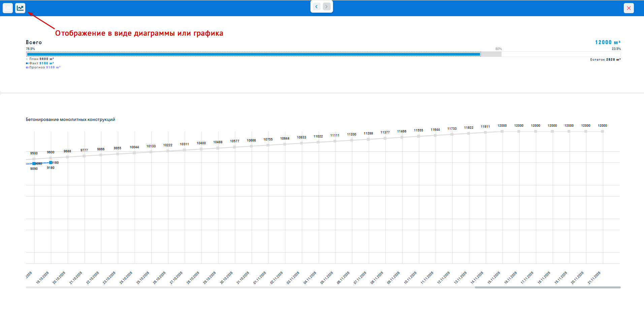Select the plan data point for 11466
This screenshot has width=644, height=309.
(402, 137)
